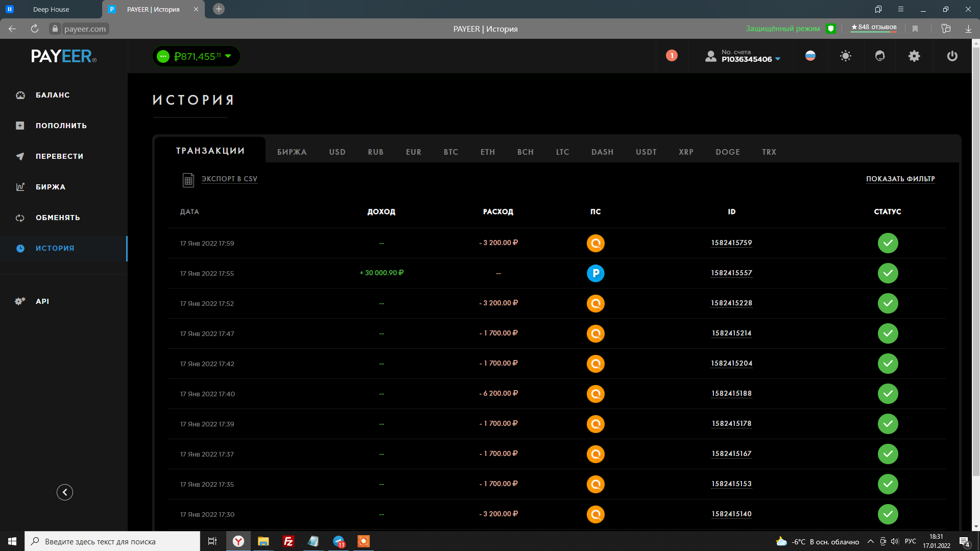Click the Russian flag language icon
The width and height of the screenshot is (980, 551).
pyautogui.click(x=810, y=56)
